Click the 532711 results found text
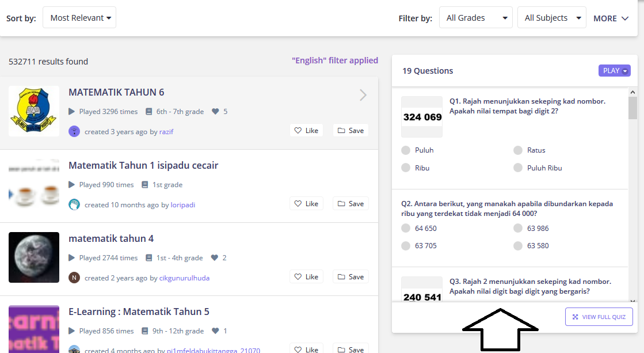Image resolution: width=644 pixels, height=353 pixels. [48, 62]
